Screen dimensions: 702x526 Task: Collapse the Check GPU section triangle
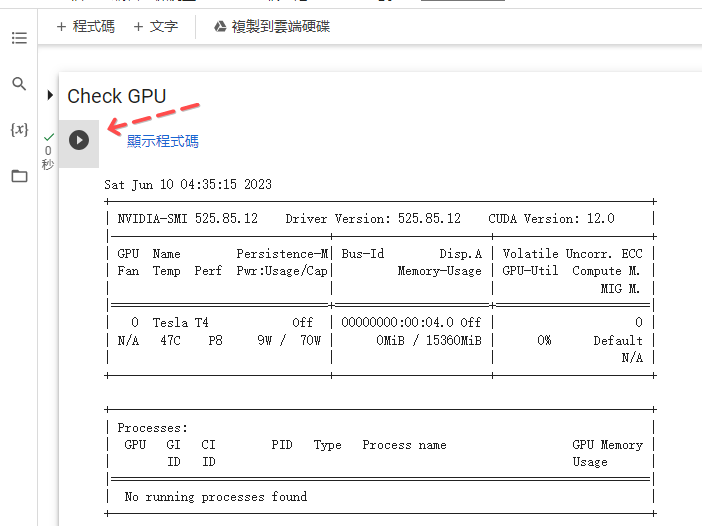[x=50, y=95]
